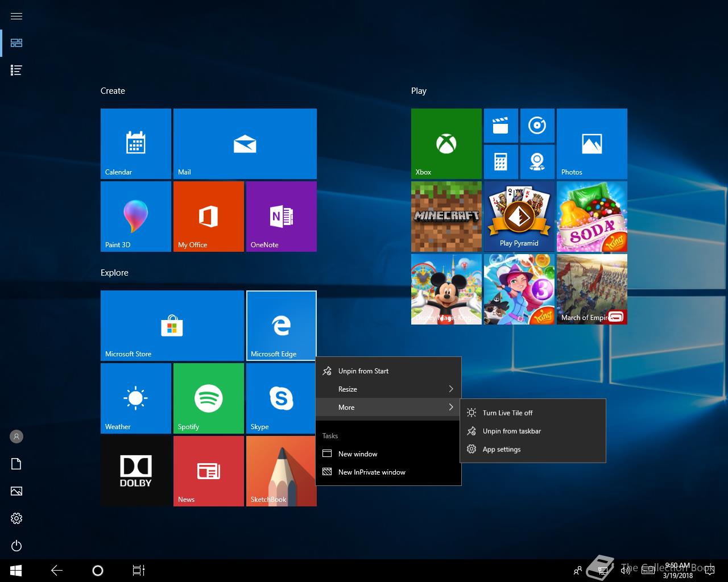The image size is (728, 582).
Task: Open the Xbox tile
Action: click(446, 144)
